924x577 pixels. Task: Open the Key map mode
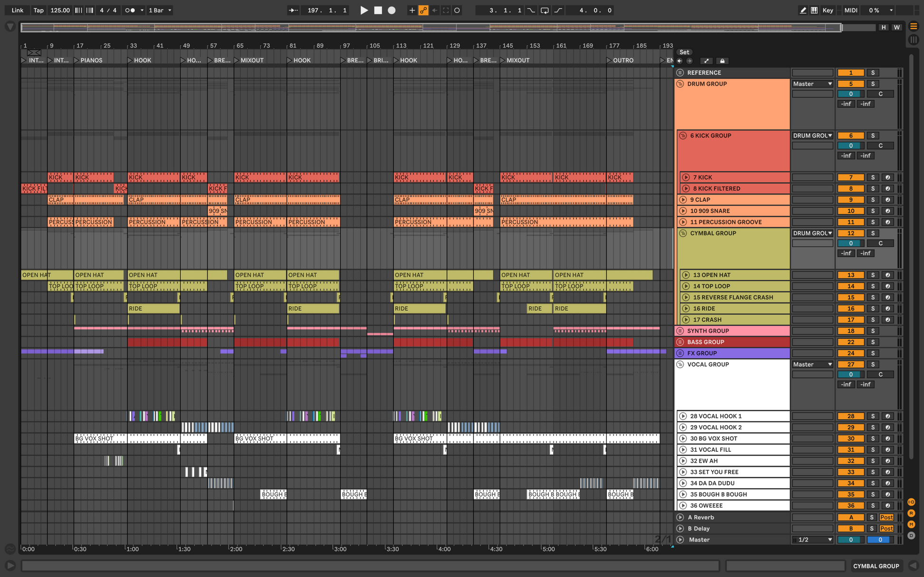click(828, 10)
